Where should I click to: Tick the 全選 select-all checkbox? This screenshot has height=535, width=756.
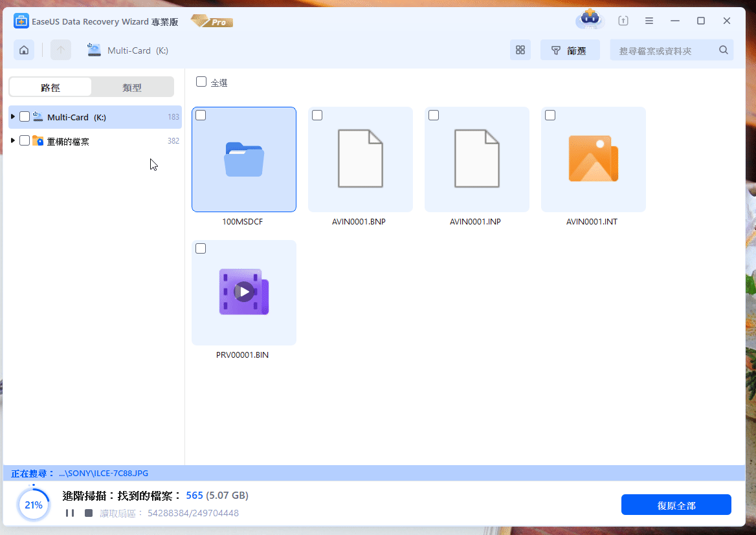[201, 82]
